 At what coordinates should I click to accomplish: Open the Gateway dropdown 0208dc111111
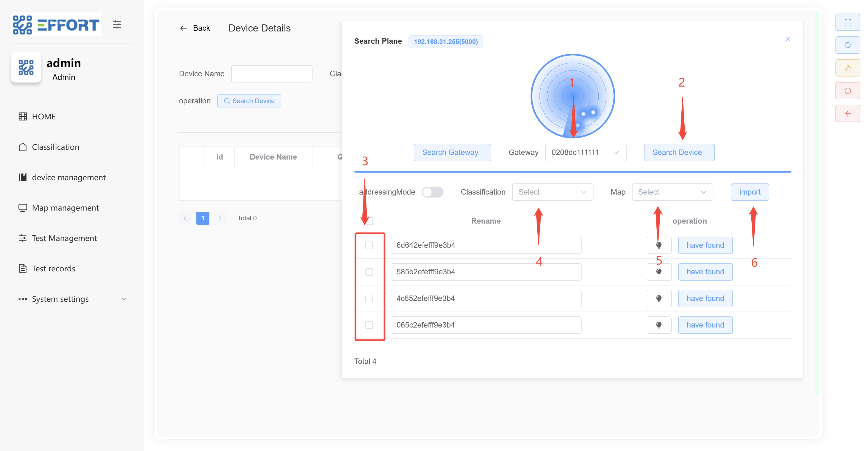pos(586,152)
